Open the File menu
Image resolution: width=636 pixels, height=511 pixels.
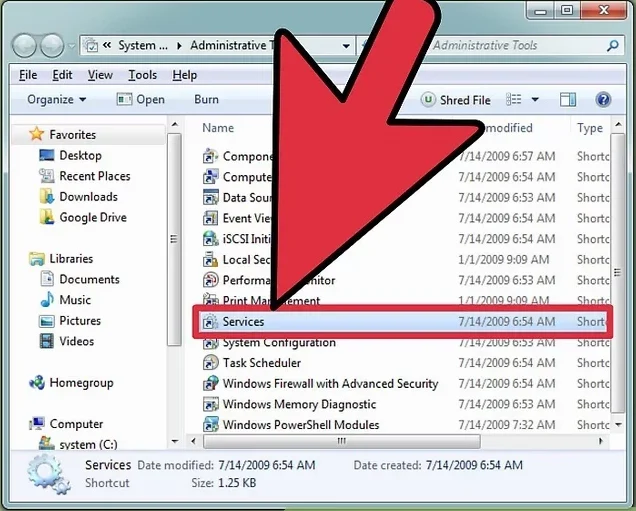pos(28,75)
